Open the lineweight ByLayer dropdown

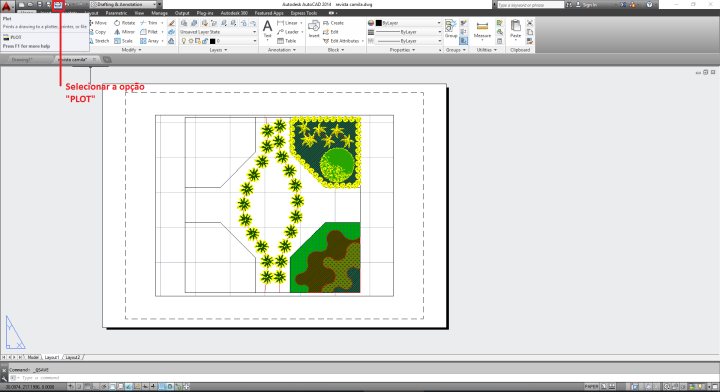point(408,32)
